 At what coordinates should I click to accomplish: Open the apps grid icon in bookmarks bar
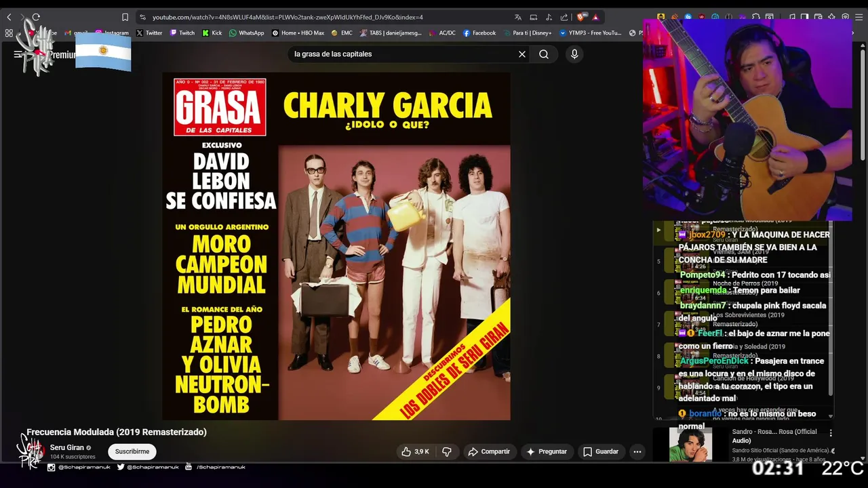pos(9,33)
